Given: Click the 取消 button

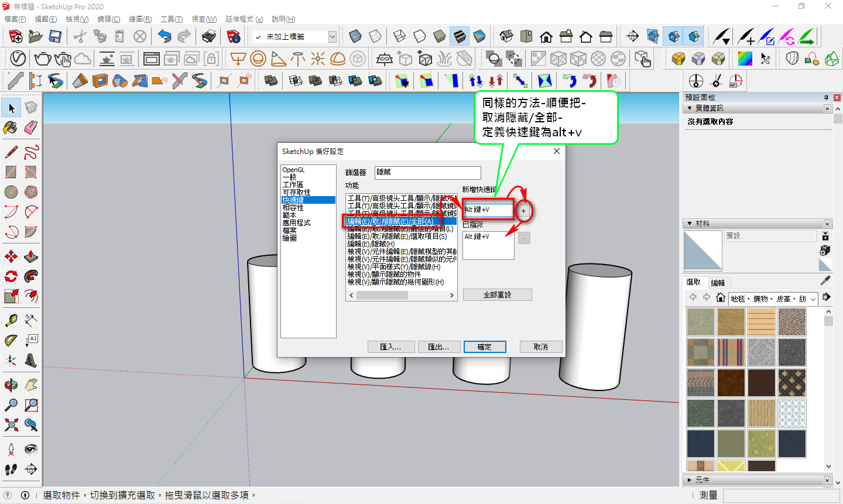Looking at the screenshot, I should tap(541, 347).
